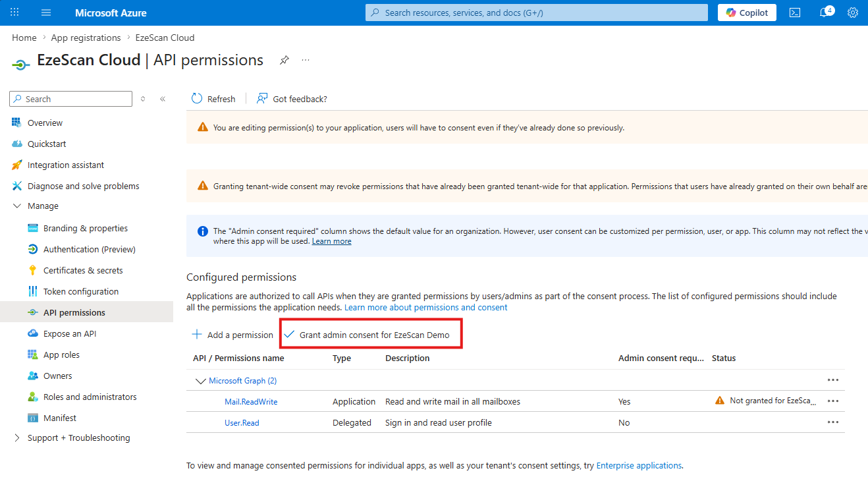Click the global search resources field
The height and width of the screenshot is (481, 868).
(537, 13)
